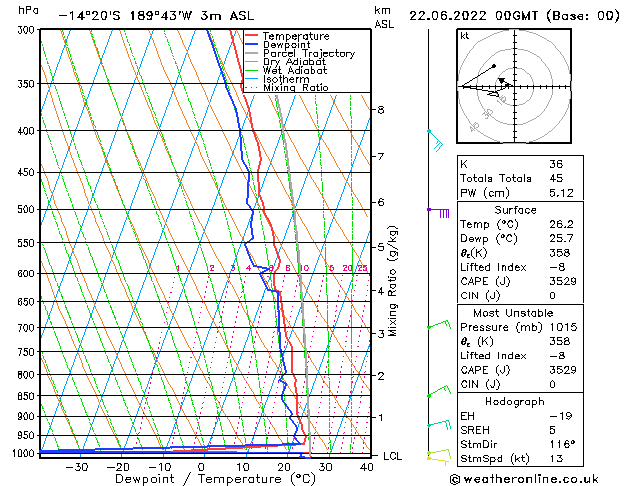
Task: Click the storm motion arrow in hodograph
Action: point(504,82)
